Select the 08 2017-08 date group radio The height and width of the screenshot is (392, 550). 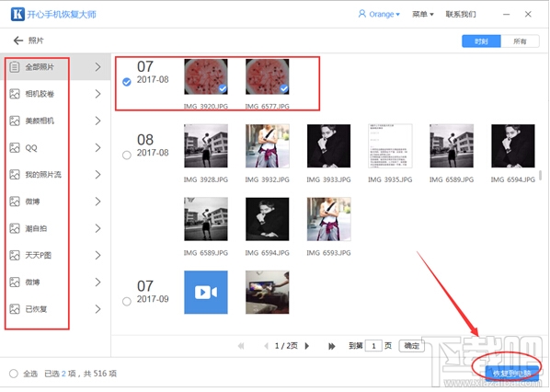click(x=127, y=155)
